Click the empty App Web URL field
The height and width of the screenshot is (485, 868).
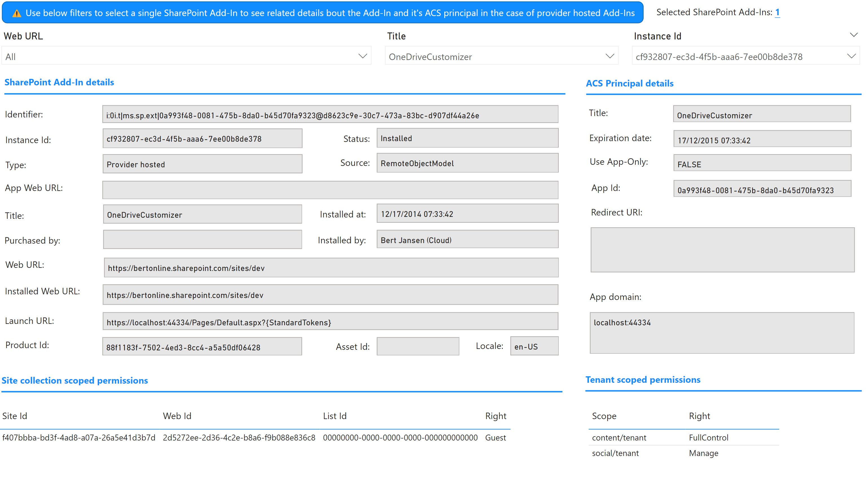click(330, 190)
